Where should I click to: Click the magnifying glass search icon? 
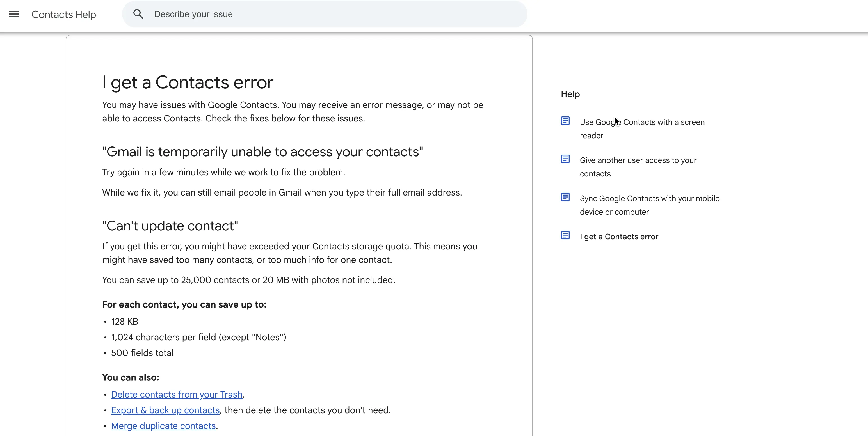(x=138, y=14)
